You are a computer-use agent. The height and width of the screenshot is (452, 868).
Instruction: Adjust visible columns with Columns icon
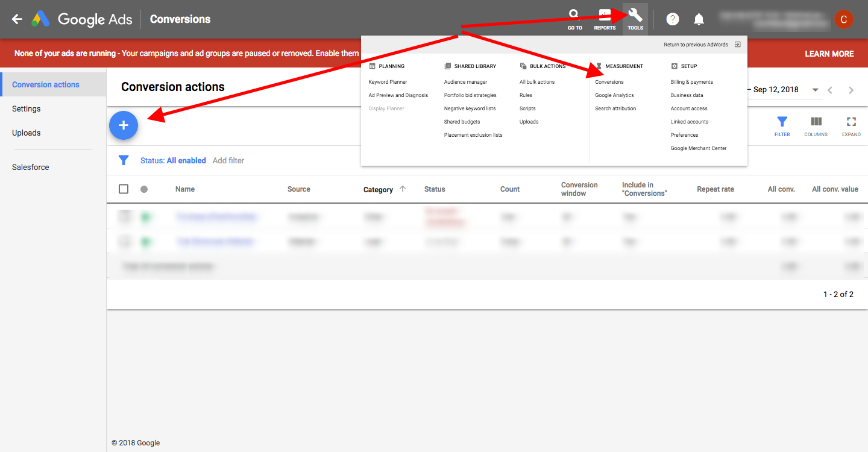(816, 125)
